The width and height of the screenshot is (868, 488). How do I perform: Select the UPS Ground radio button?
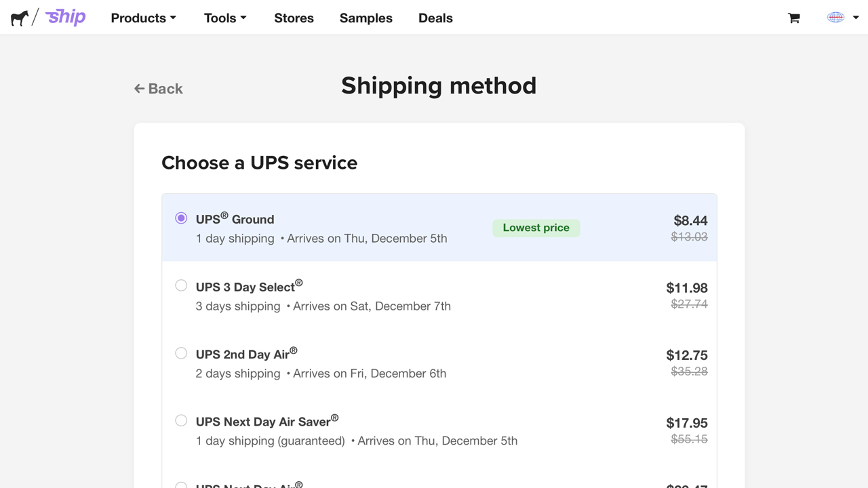tap(181, 218)
